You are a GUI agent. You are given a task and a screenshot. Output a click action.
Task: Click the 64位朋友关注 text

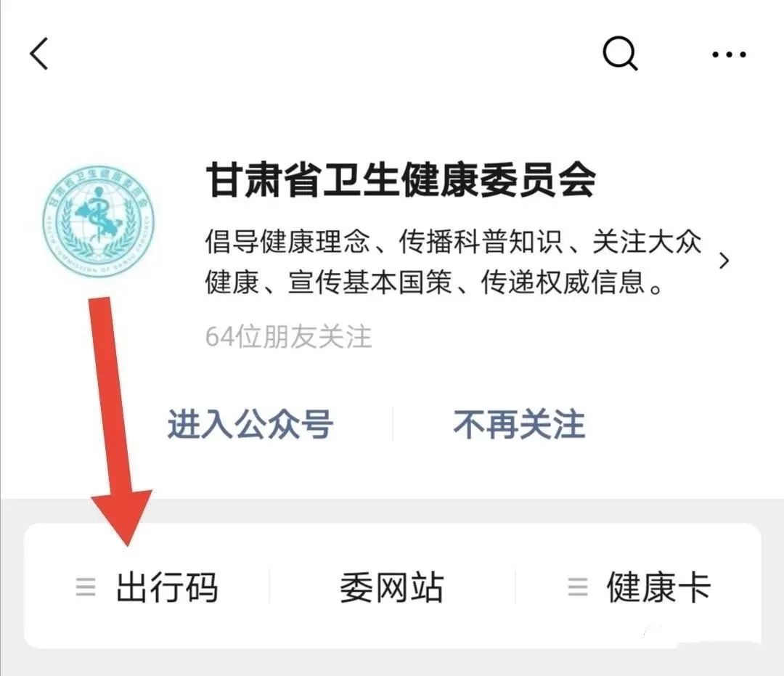[288, 336]
